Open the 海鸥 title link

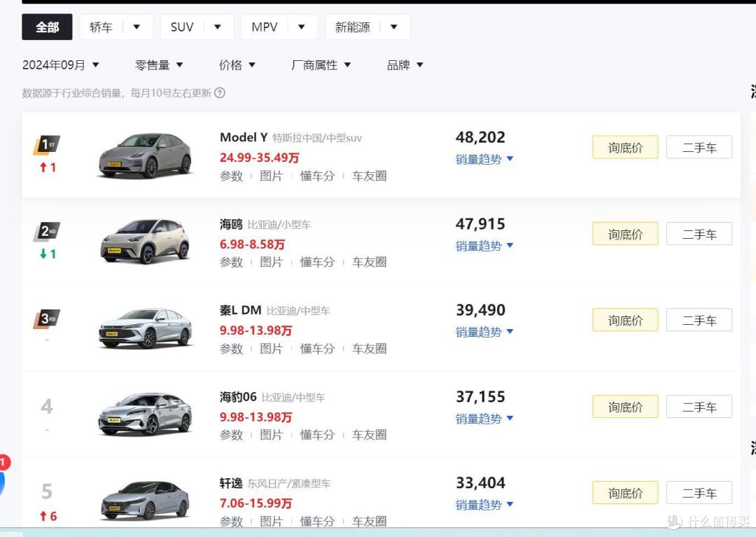coord(231,224)
